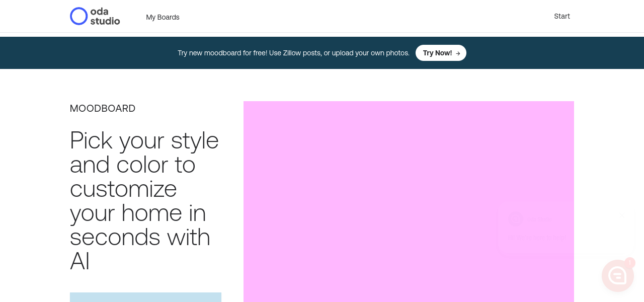The height and width of the screenshot is (302, 644).
Task: Close the faded chat greeting popup
Action: click(x=621, y=215)
